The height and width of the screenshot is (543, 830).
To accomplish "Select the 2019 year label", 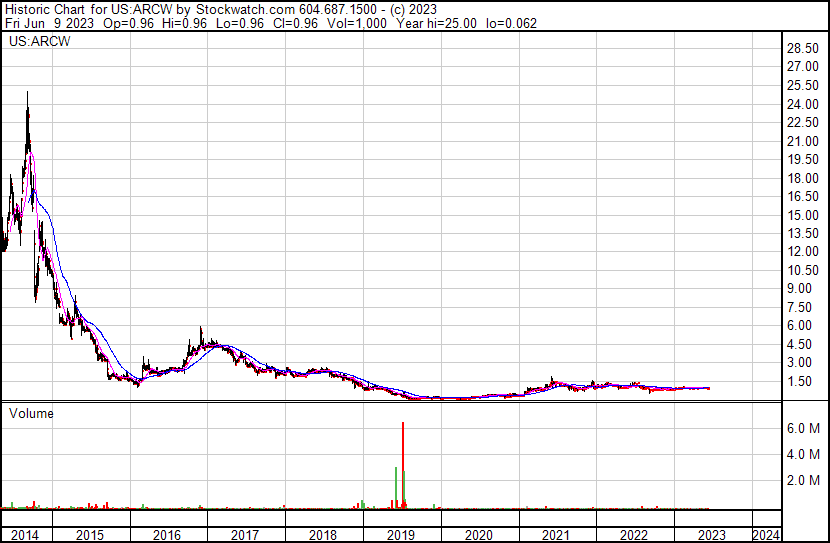I will click(x=401, y=535).
